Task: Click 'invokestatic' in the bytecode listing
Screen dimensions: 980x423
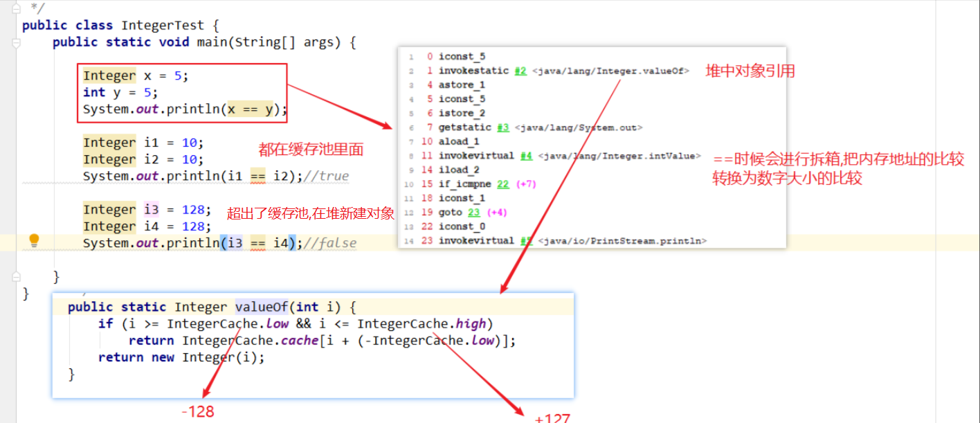Action: click(x=473, y=71)
